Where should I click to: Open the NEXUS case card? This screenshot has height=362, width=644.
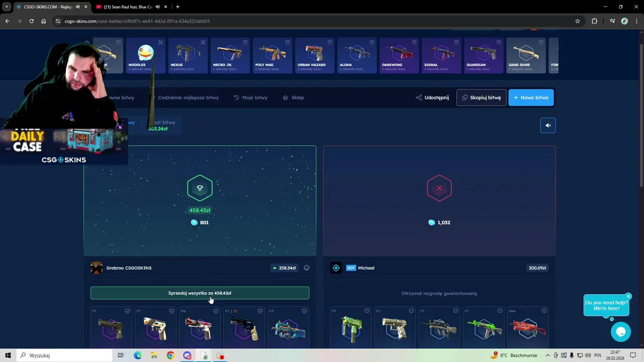pyautogui.click(x=187, y=55)
